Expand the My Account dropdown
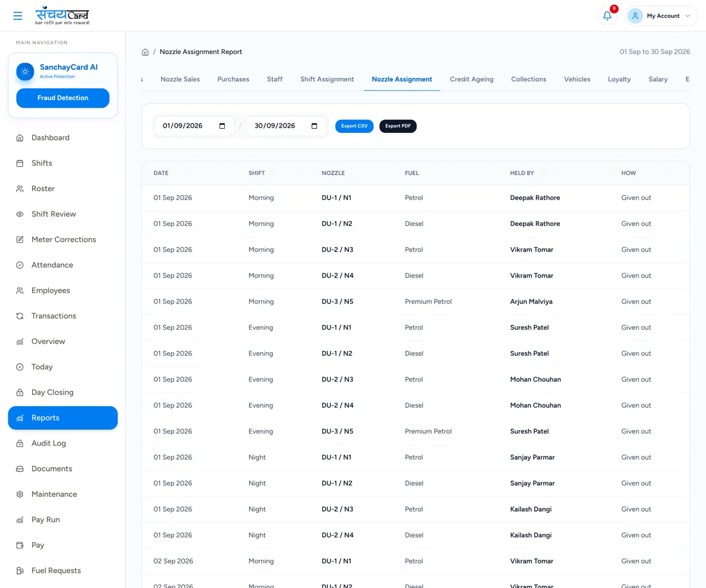Viewport: 706px width, 588px height. pos(661,16)
